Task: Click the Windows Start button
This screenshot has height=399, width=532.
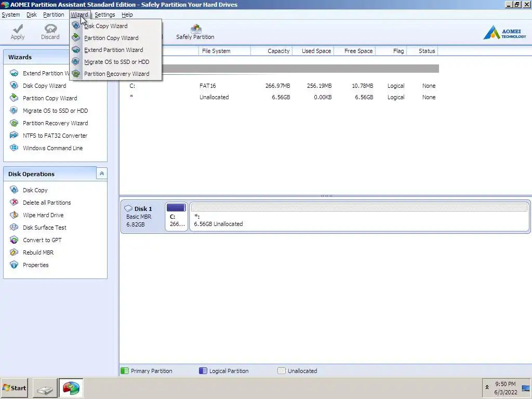Action: 15,388
